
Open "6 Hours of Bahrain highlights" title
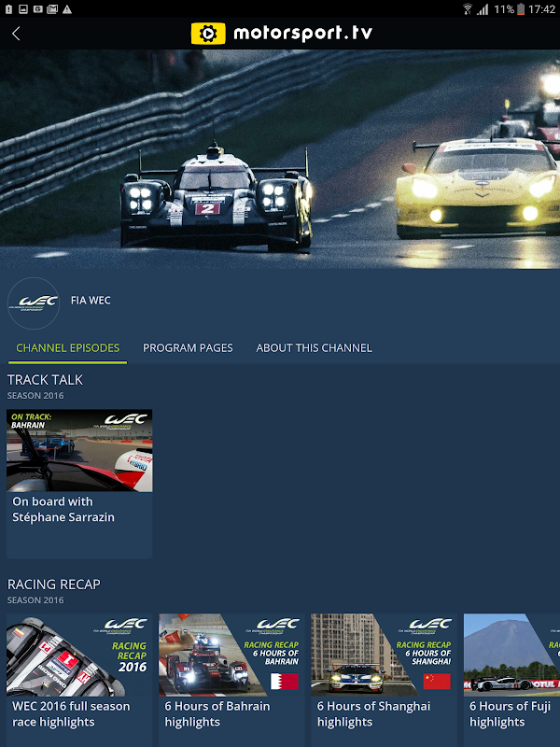click(217, 713)
